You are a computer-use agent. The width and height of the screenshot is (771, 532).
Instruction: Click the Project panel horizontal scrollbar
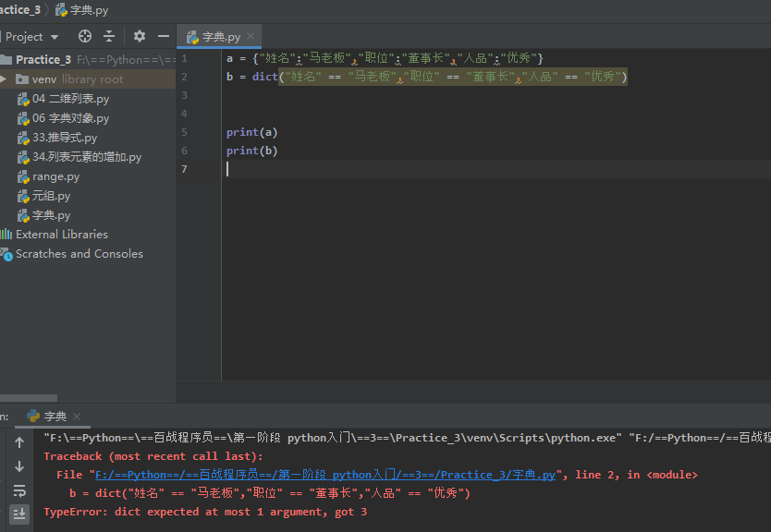[29, 398]
